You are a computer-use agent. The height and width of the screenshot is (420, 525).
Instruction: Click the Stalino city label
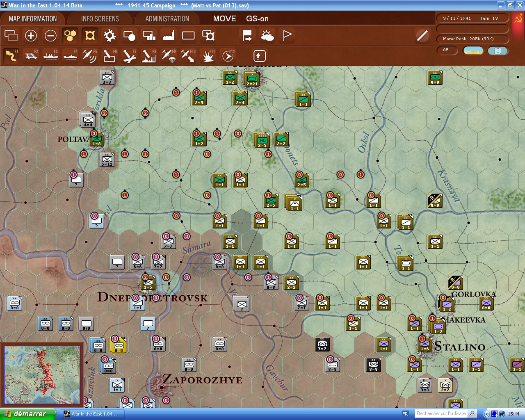(x=460, y=347)
